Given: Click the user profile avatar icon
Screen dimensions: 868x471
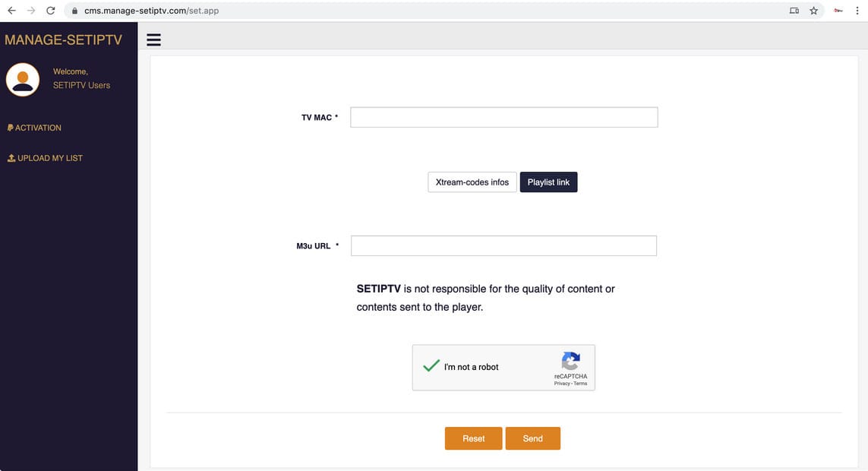Looking at the screenshot, I should [x=22, y=79].
